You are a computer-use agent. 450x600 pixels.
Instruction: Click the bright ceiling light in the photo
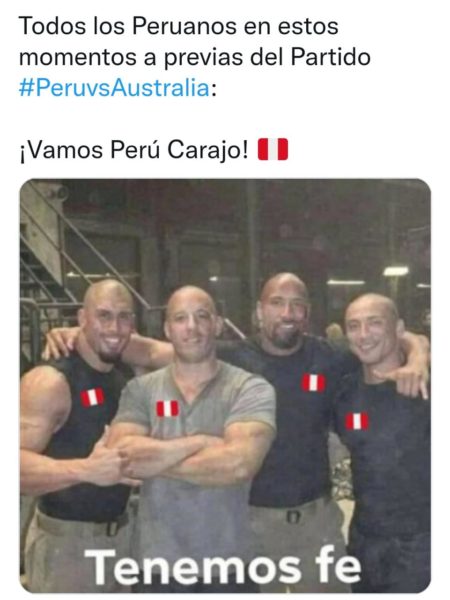pos(396,271)
